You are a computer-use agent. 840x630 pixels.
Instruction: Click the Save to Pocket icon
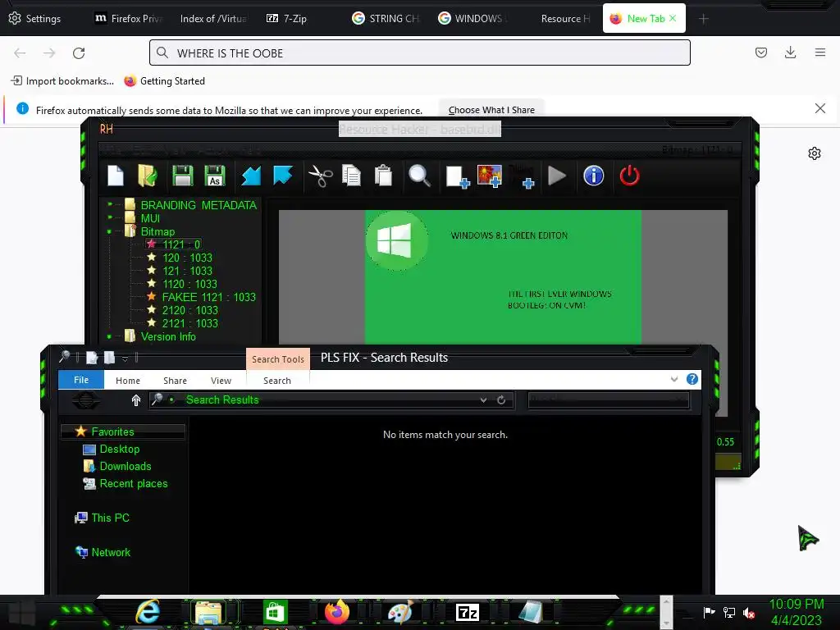coord(761,52)
